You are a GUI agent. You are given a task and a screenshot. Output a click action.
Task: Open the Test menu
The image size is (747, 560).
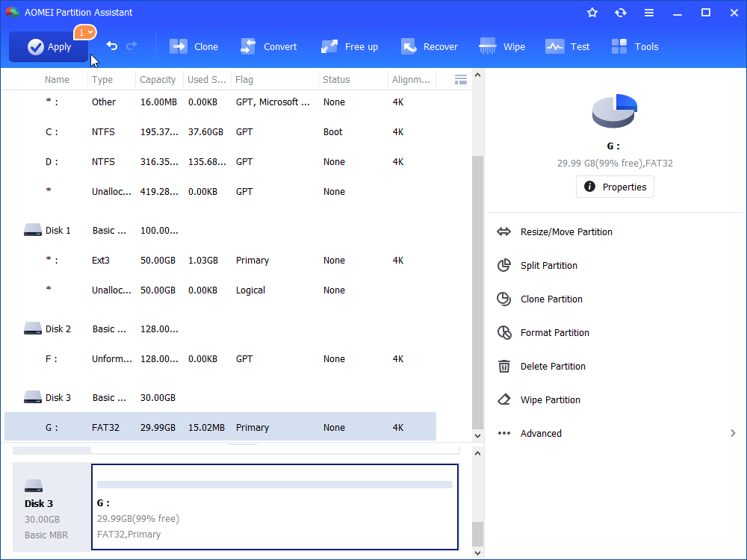tap(568, 46)
